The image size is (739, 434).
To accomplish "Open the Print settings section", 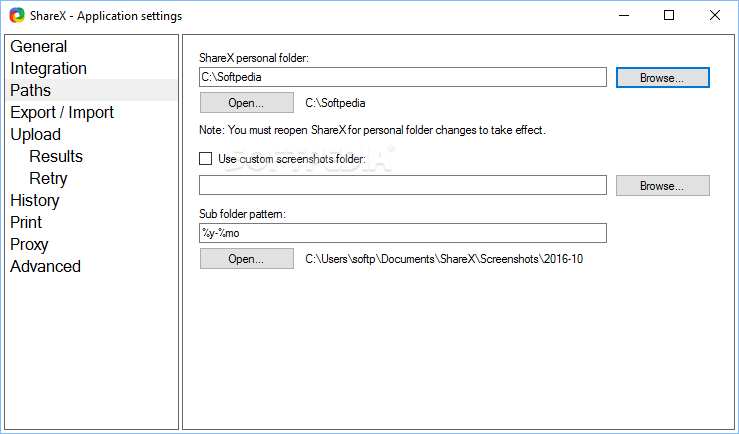I will tap(26, 222).
